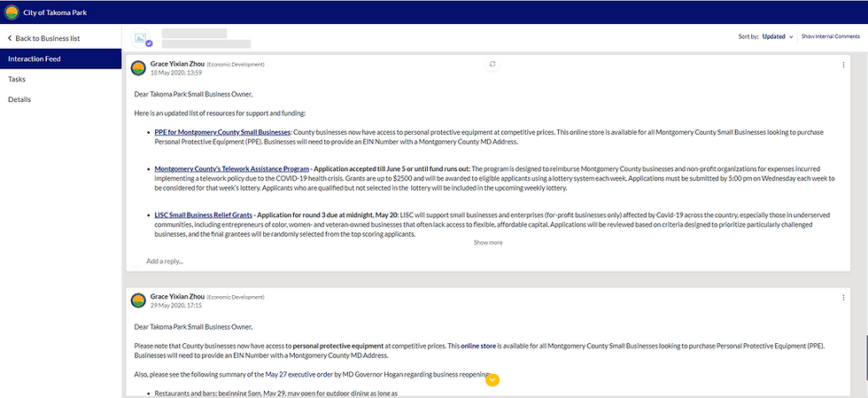Screen dimensions: 868x398
Task: Open Montgomery County's Telework Assistance Program link
Action: coord(231,168)
